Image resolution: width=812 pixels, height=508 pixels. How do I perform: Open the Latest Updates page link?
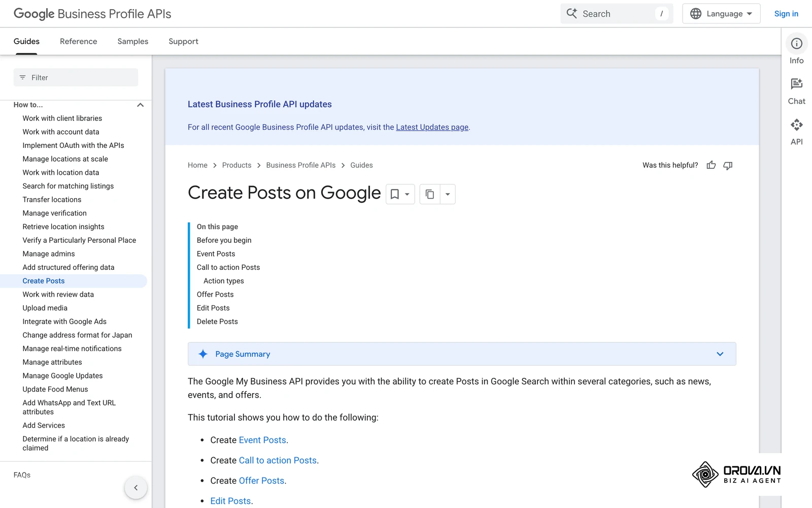[x=432, y=127]
